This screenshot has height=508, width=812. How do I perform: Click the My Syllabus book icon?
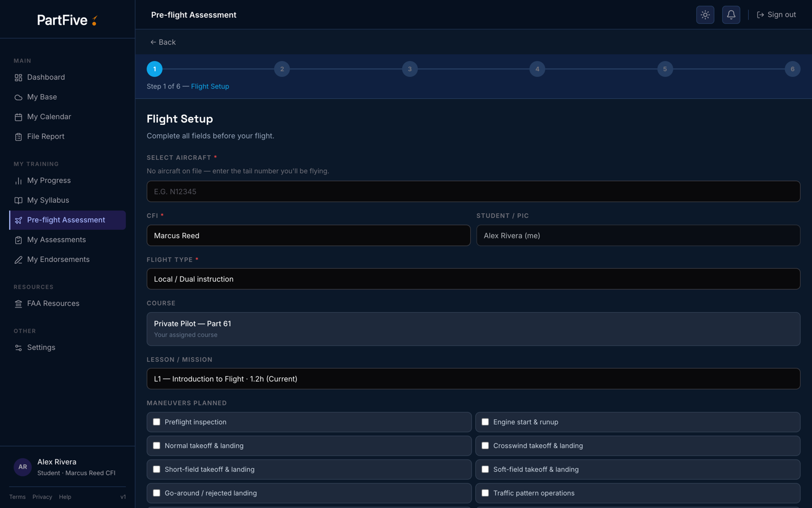[x=19, y=200]
